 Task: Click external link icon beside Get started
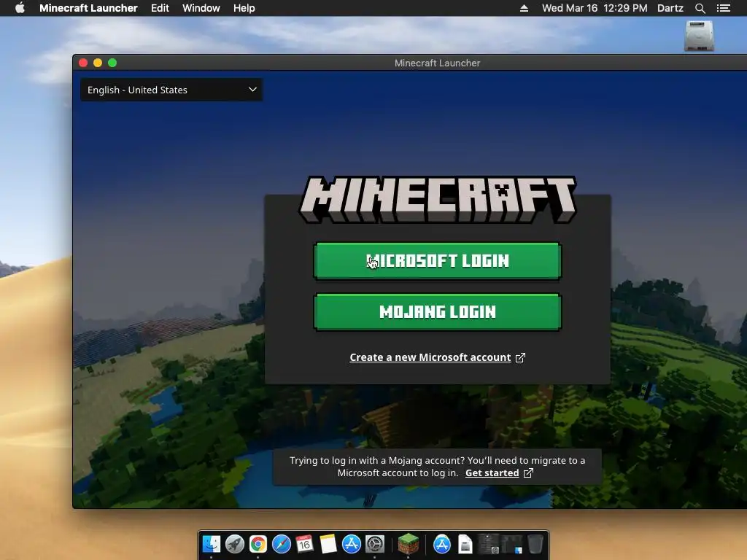[528, 472]
